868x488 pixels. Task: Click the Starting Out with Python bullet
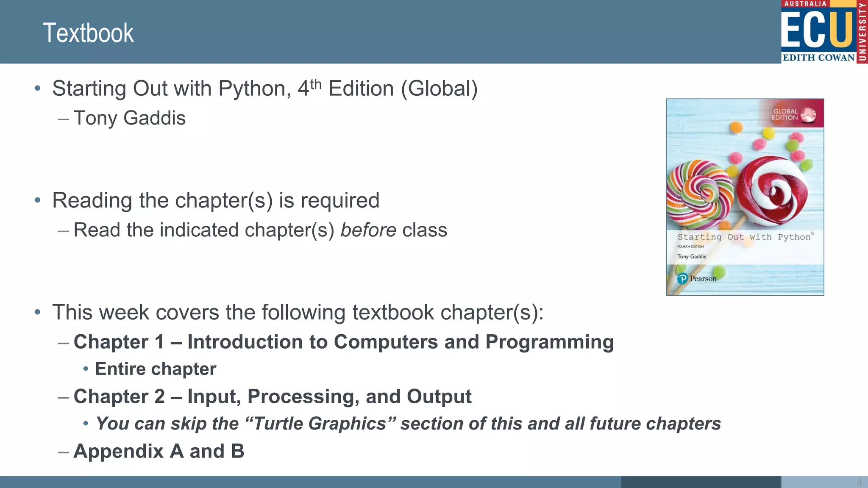265,89
